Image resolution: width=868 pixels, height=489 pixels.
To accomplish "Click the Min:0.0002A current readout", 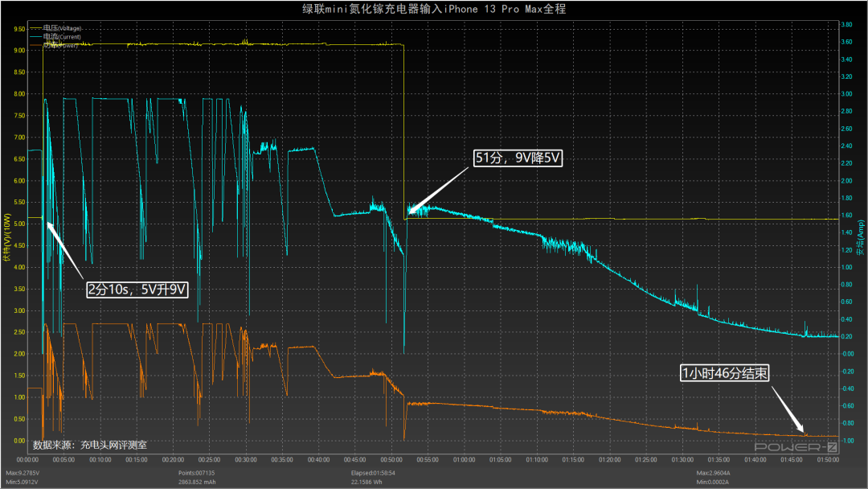I will click(x=712, y=482).
